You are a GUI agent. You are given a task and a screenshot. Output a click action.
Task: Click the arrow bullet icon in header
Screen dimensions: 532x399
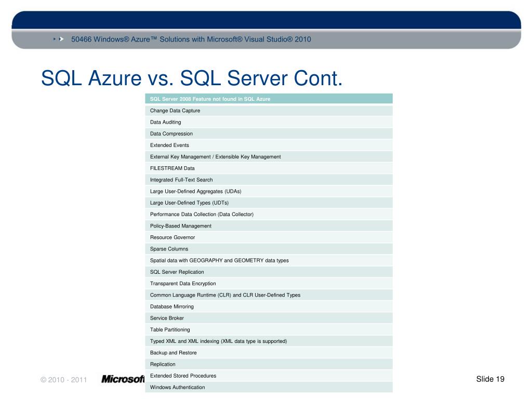(59, 39)
